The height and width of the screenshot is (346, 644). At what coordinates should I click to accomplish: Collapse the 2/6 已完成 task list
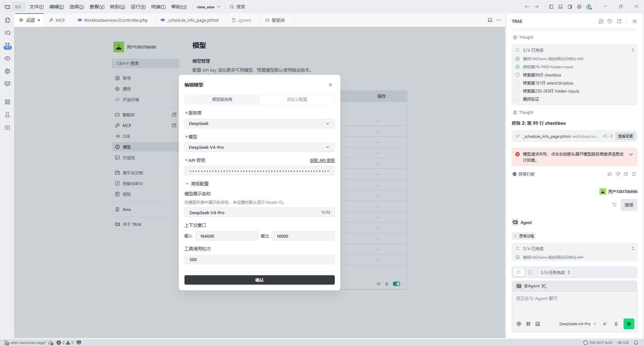point(633,50)
